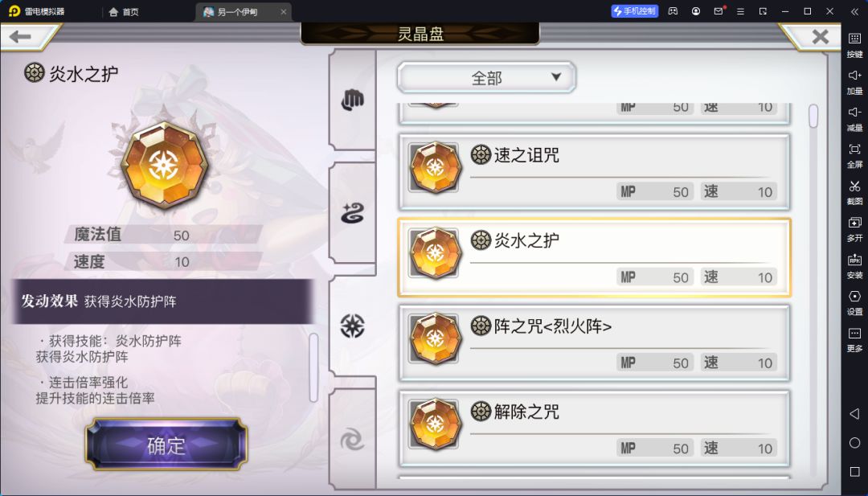Click the 全屏 fullscreen icon in the sidebar

coord(854,155)
